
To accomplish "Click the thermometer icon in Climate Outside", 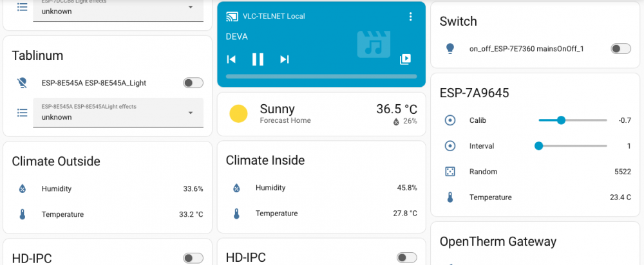I will click(x=22, y=214).
